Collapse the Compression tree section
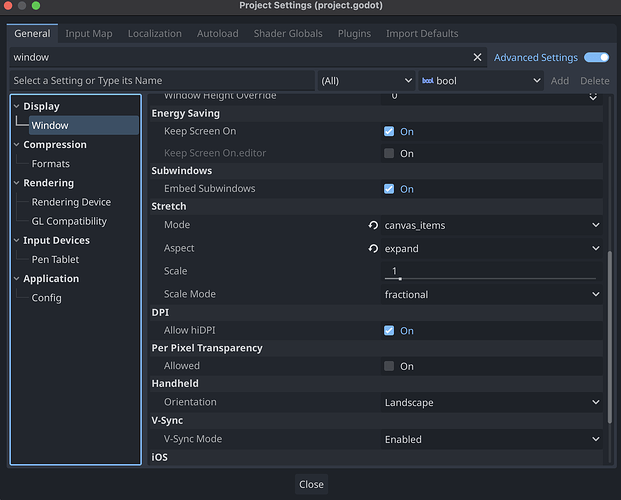Image resolution: width=621 pixels, height=500 pixels. 17,145
